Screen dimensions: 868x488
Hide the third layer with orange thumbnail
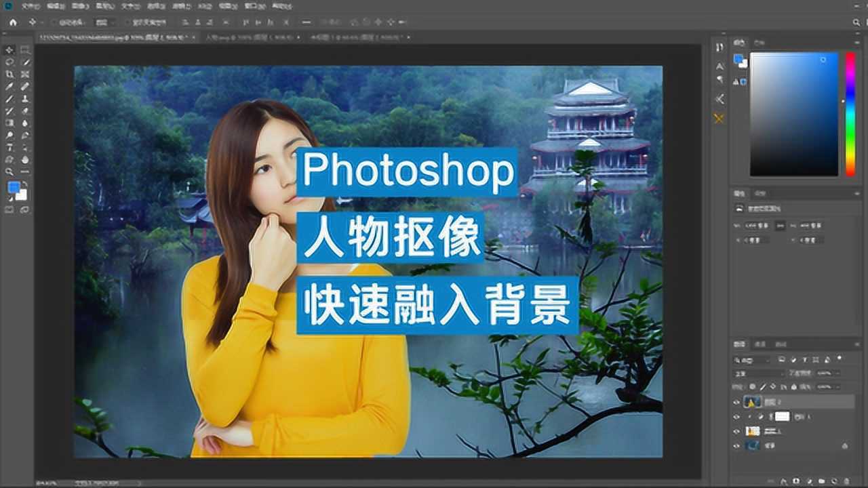[x=736, y=431]
